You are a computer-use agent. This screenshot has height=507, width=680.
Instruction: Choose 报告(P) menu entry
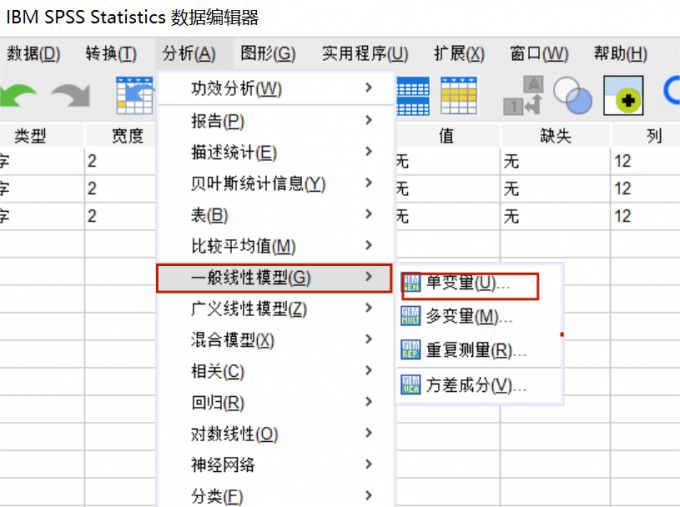(x=276, y=121)
